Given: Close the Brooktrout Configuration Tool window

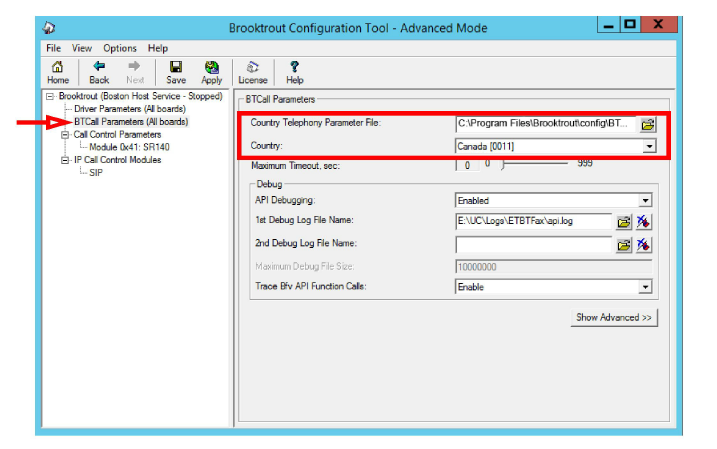Looking at the screenshot, I should [658, 25].
